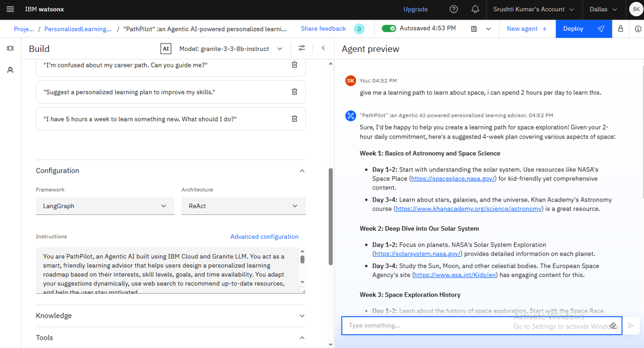Image resolution: width=644 pixels, height=348 pixels.
Task: Delete the 5 hours a week question
Action: click(x=294, y=119)
